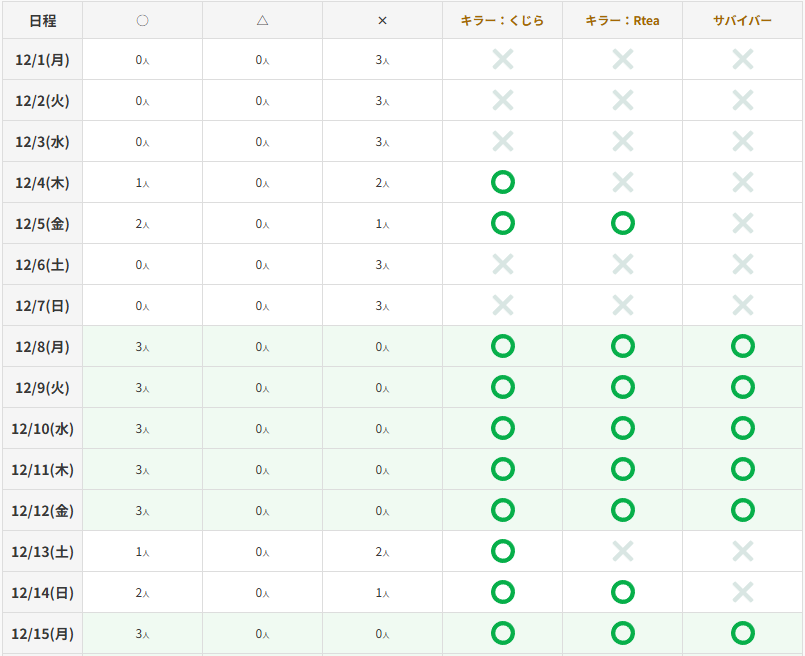Click the 3人 × count for 12/1(月)
This screenshot has height=656, width=805.
coord(382,60)
